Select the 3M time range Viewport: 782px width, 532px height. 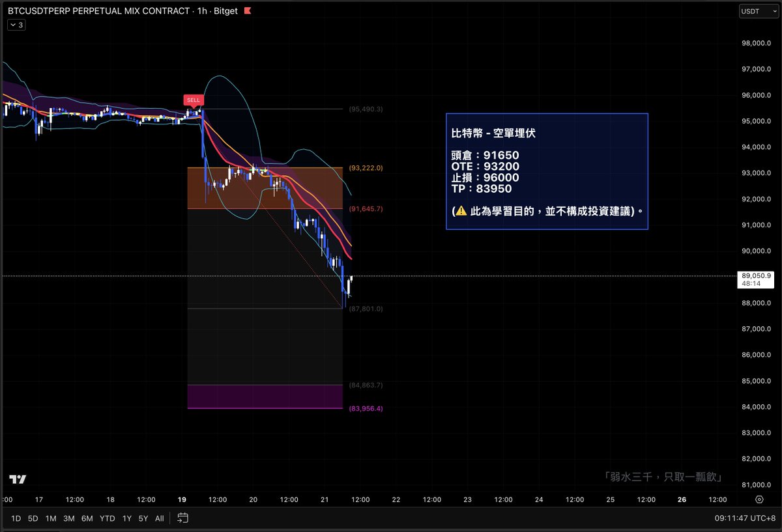[x=68, y=518]
